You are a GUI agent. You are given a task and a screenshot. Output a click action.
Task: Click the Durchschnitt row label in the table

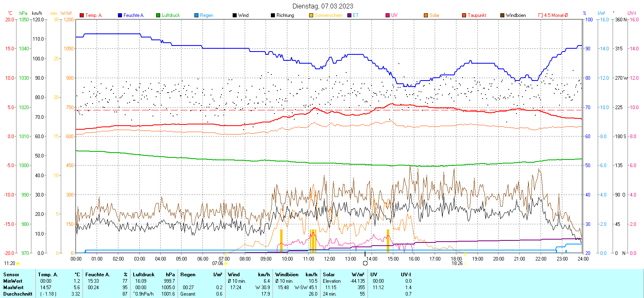coord(18,294)
